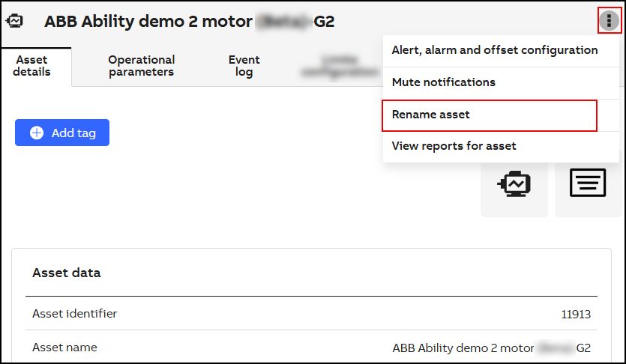626x364 pixels.
Task: Click View reports for asset
Action: [454, 146]
